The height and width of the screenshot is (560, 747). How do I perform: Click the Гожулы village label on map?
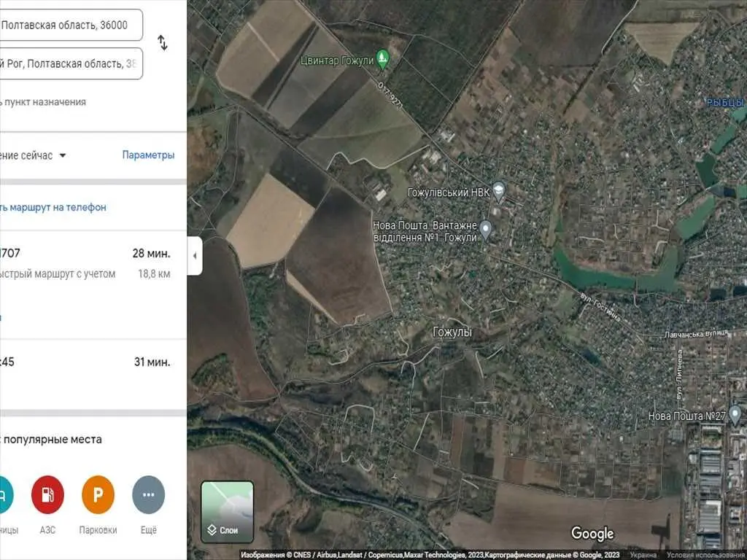pos(452,332)
